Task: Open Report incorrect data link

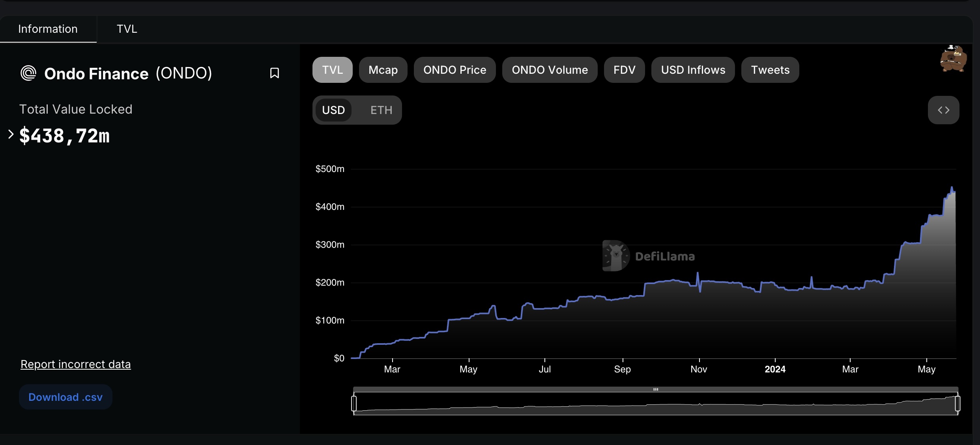Action: [x=75, y=364]
